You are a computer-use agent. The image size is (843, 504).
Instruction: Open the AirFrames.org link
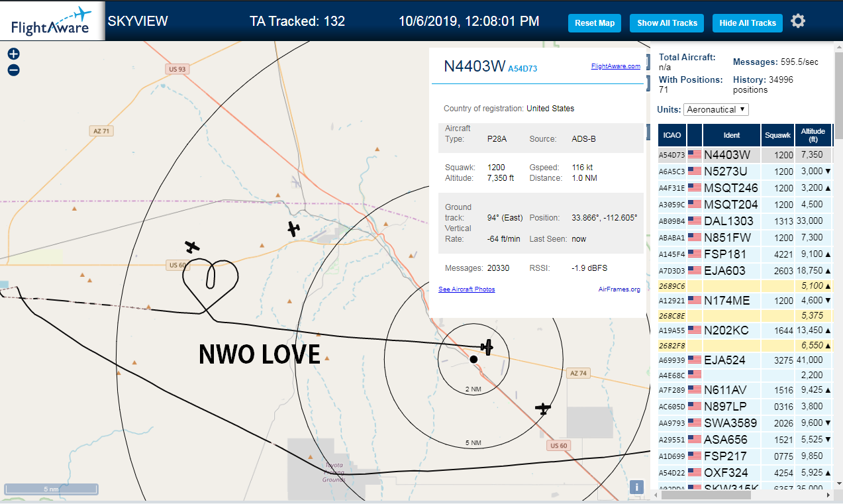[x=619, y=289]
